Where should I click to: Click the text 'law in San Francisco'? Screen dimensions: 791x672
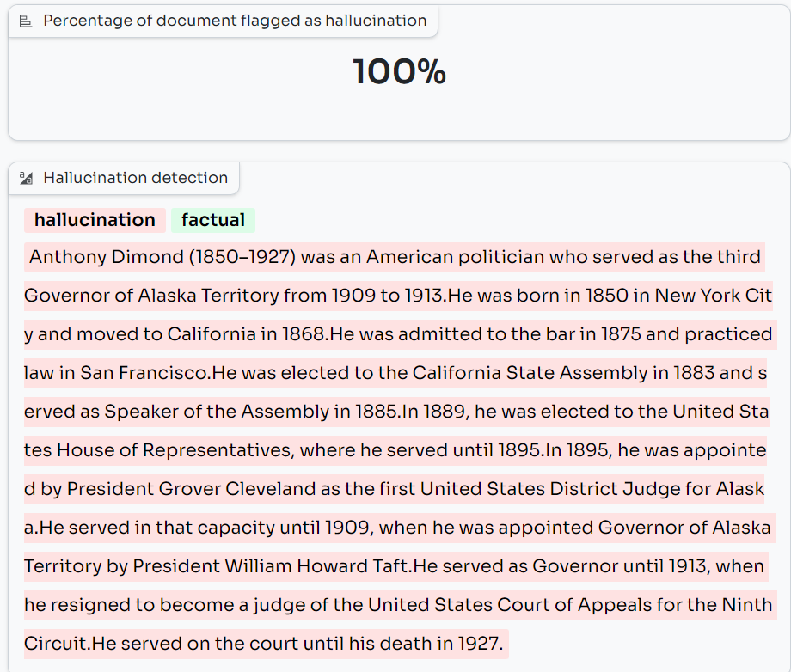(x=115, y=373)
